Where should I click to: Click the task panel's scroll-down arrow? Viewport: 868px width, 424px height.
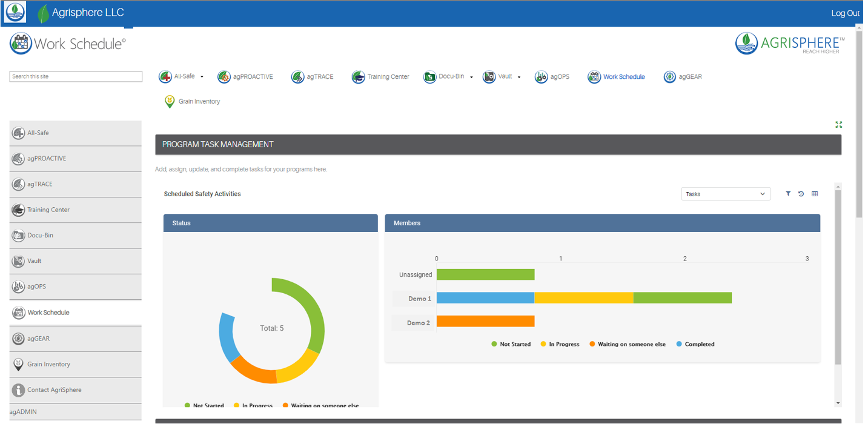click(838, 403)
